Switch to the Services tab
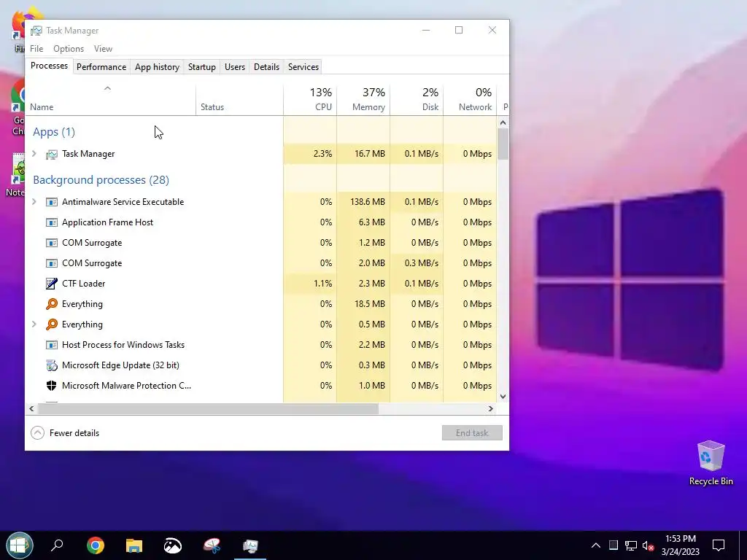Screen dimensions: 747x560 pos(303,67)
